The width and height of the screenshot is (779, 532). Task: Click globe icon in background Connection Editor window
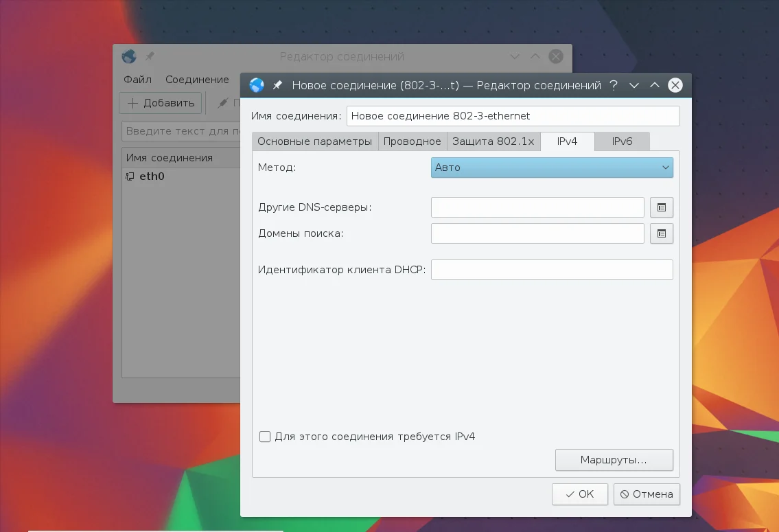pyautogui.click(x=128, y=56)
